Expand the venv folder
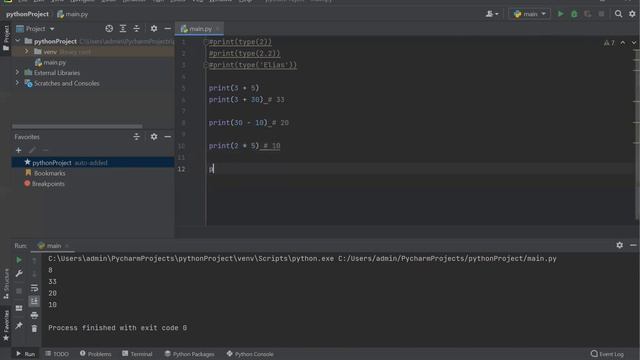The image size is (640, 360). [x=27, y=51]
